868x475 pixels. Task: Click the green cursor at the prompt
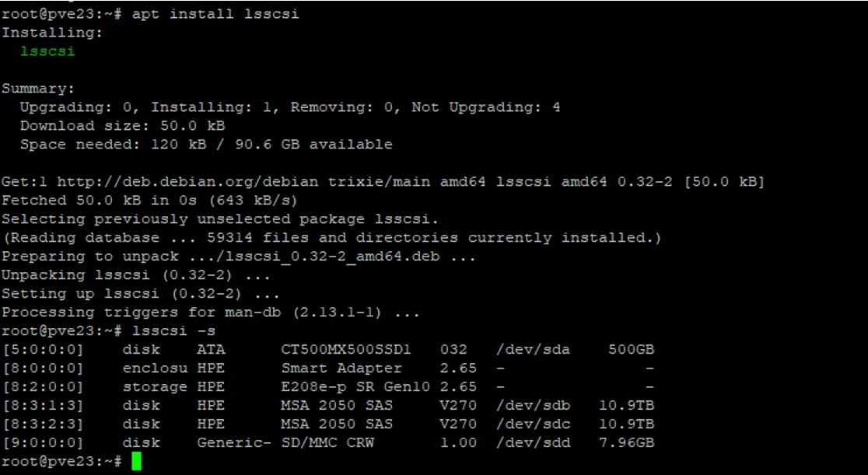point(137,462)
